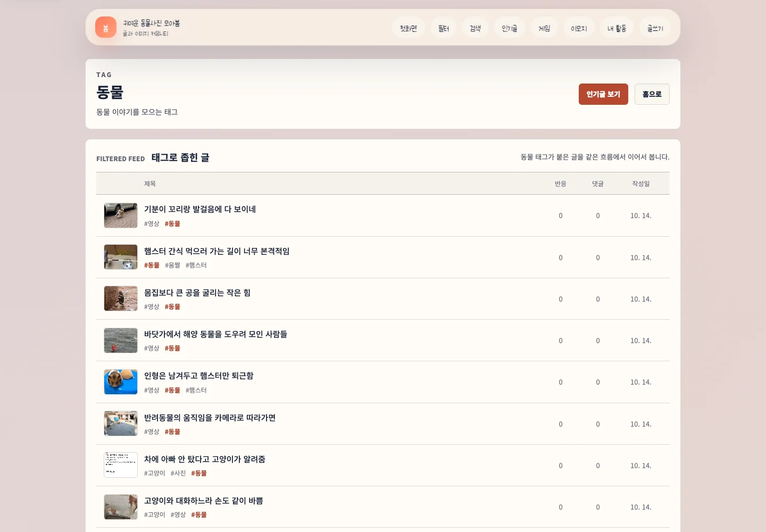Open thumbnail for 햄스터 간식 먹으러 가는 길 post
Screen dimensions: 766x532
(121, 257)
